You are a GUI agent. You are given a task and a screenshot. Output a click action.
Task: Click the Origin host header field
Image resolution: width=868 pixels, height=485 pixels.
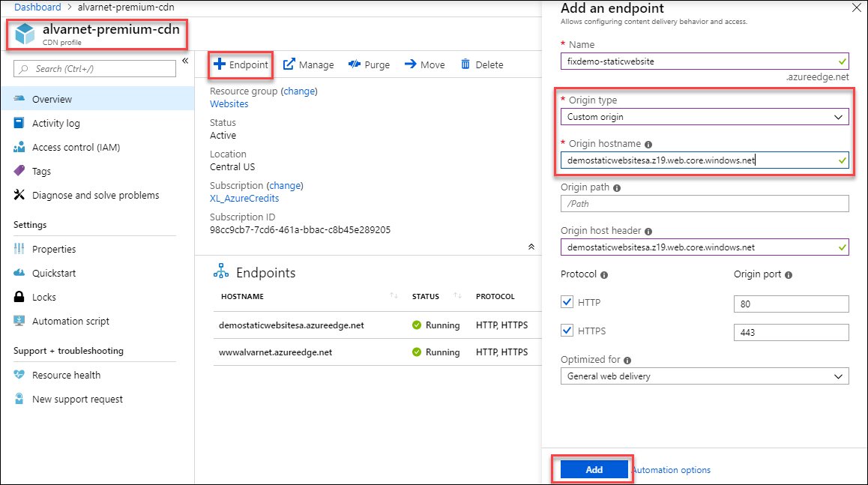point(704,247)
